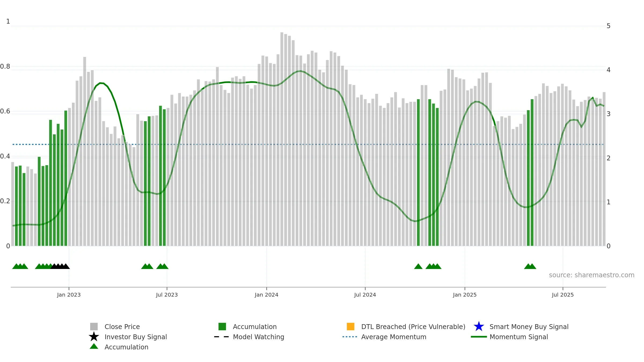
Task: Toggle the Close Price legend label
Action: [122, 327]
